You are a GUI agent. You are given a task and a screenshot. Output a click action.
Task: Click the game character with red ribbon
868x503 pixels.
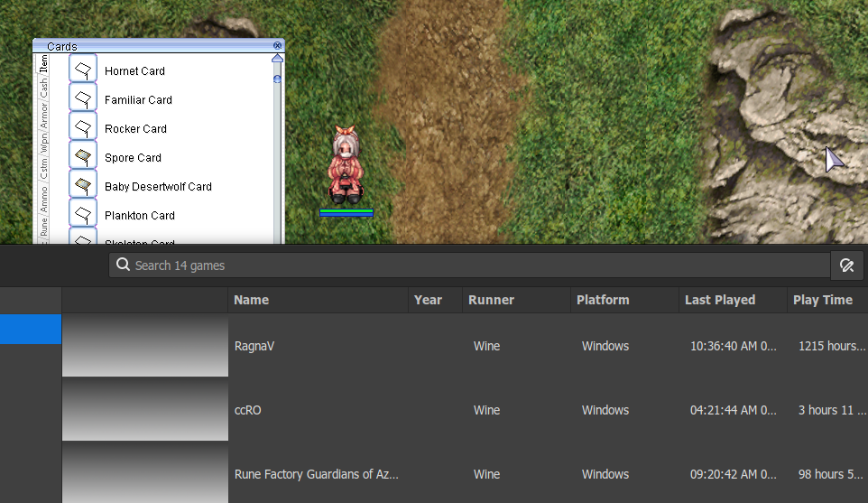[x=346, y=164]
